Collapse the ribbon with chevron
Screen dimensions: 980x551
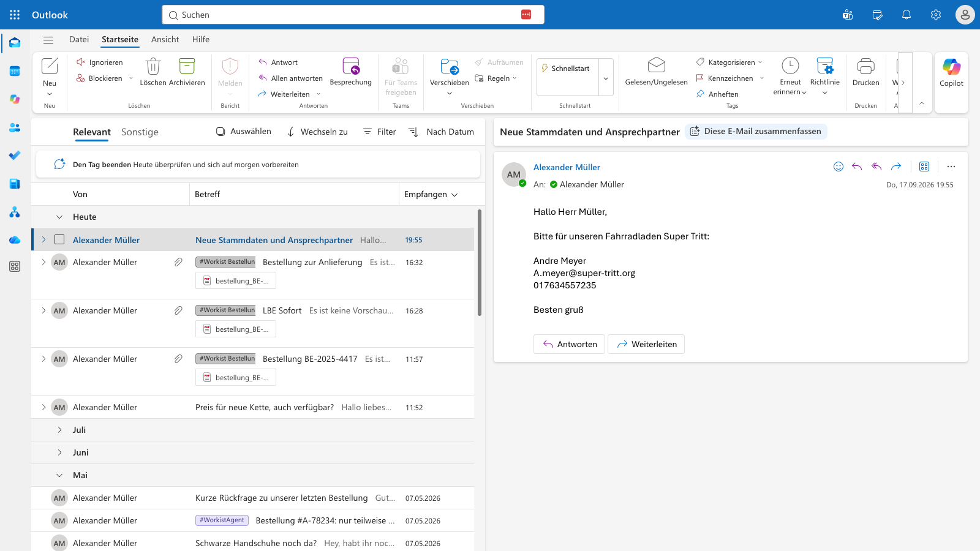click(x=922, y=103)
